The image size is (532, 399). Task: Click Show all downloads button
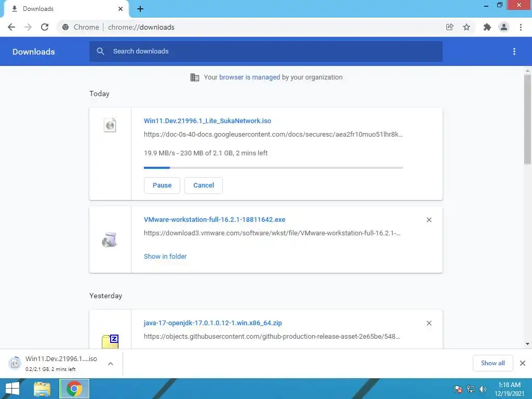point(493,363)
